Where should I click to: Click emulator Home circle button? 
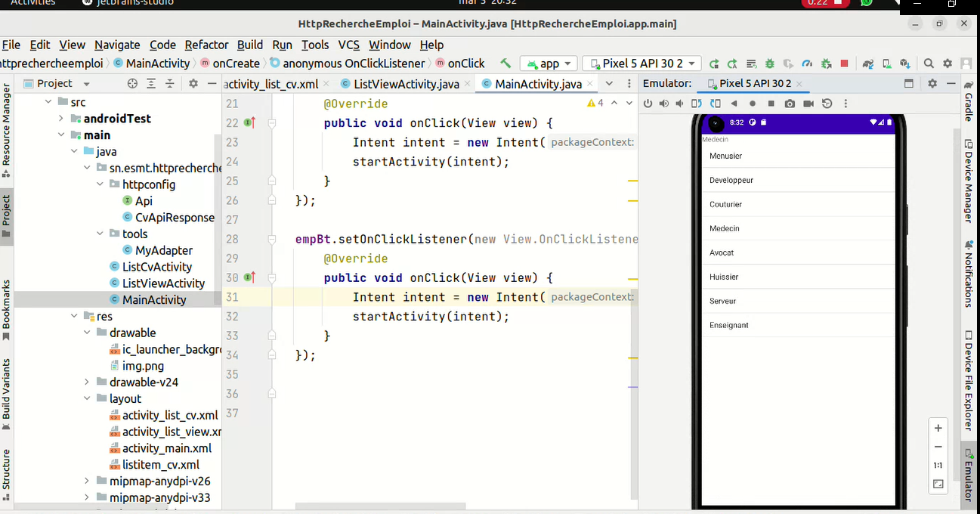(x=753, y=104)
